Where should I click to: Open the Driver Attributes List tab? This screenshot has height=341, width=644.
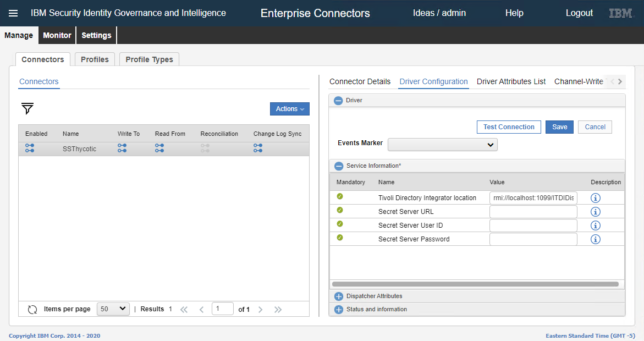[511, 81]
